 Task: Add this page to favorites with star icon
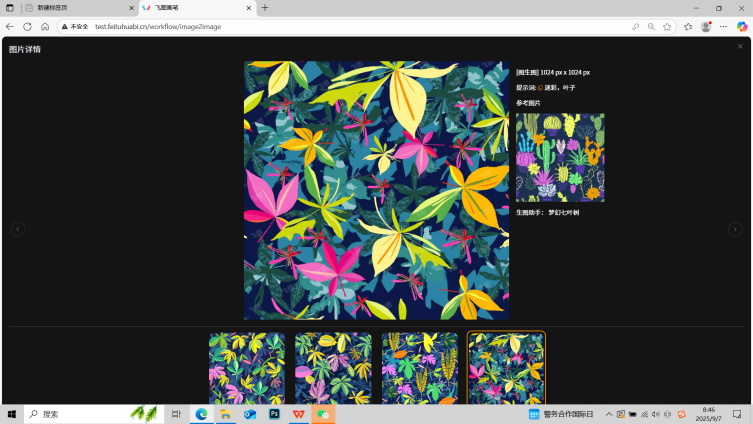click(667, 27)
